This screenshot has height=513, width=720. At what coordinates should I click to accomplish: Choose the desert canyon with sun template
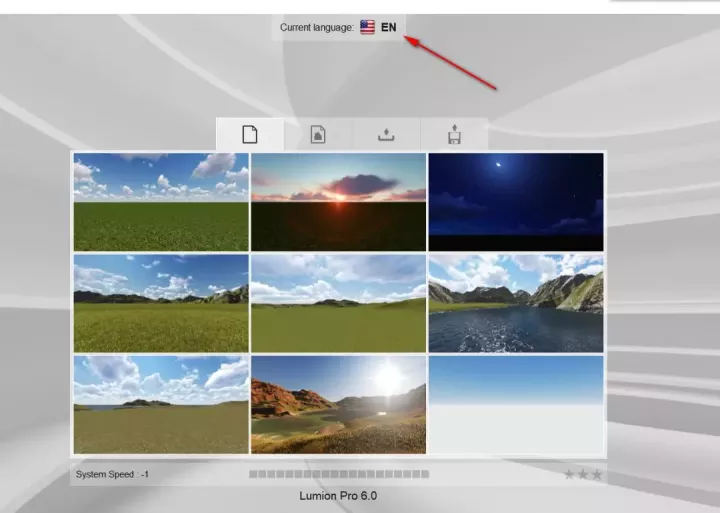click(x=338, y=405)
